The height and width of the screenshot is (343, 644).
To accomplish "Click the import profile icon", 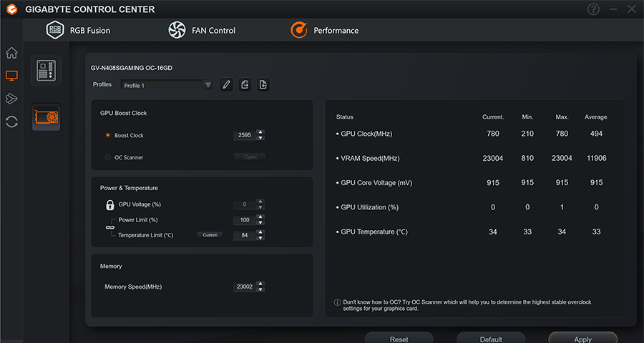I will point(245,85).
